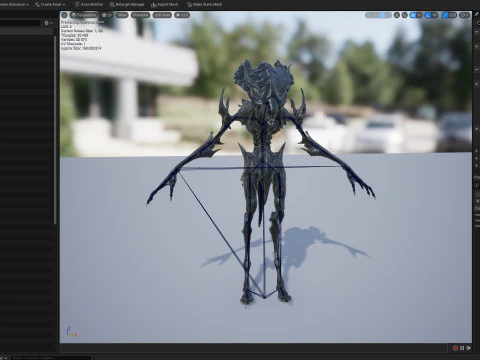Open the camera speed setting

(x=464, y=15)
